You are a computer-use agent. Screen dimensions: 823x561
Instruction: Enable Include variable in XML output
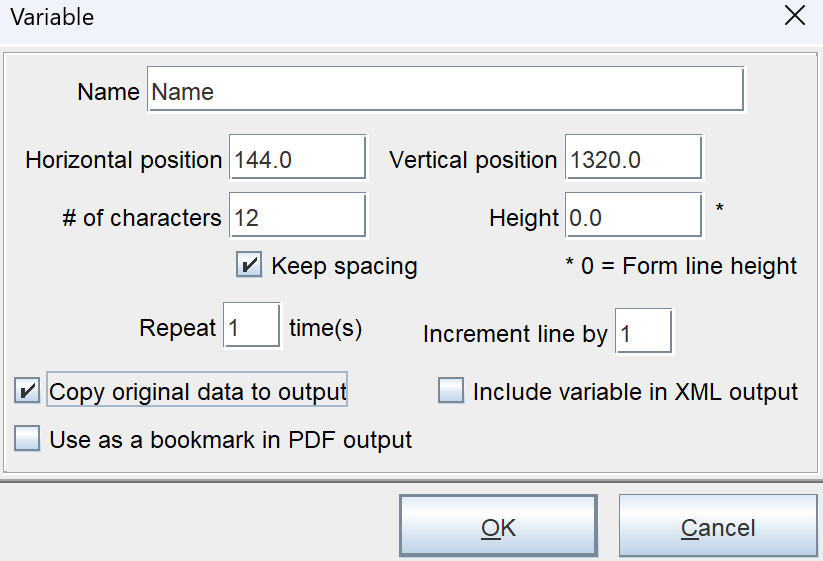(x=451, y=392)
